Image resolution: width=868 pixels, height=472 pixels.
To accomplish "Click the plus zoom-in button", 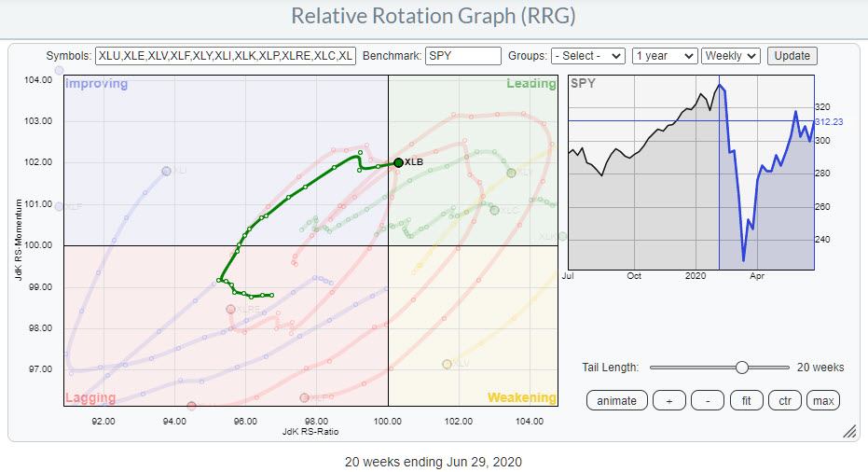I will click(x=667, y=401).
